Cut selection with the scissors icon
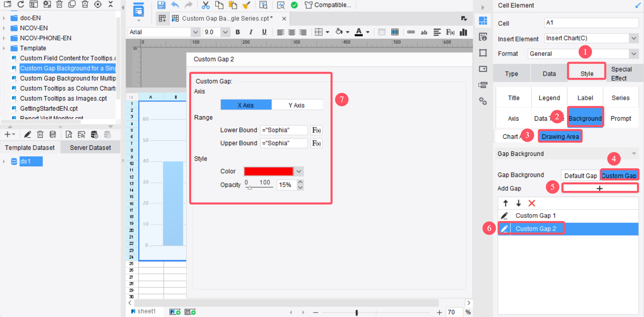 [x=205, y=5]
